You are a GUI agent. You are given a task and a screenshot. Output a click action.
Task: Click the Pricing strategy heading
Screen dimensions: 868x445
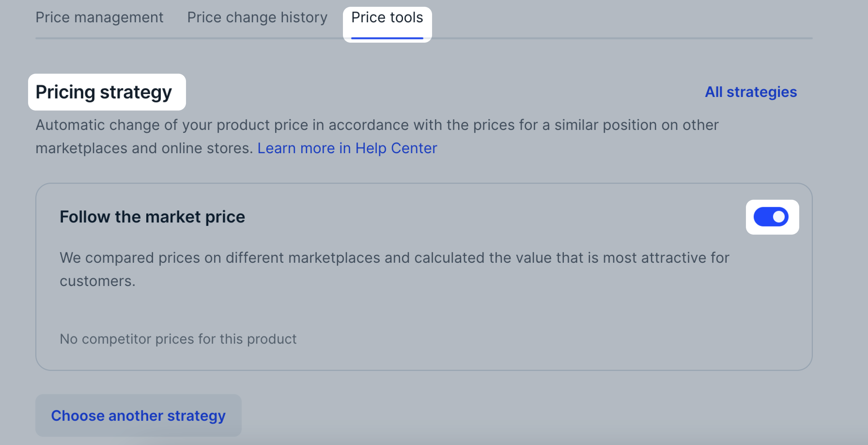click(x=104, y=92)
